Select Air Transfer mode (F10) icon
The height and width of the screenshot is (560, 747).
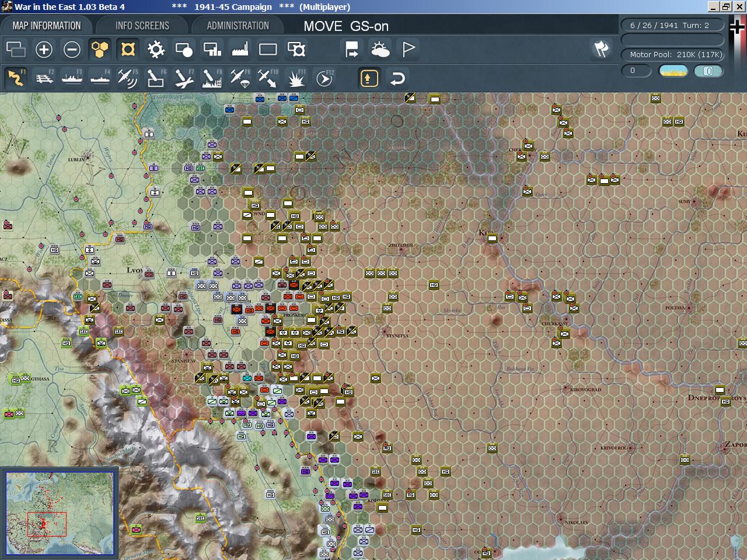(268, 78)
